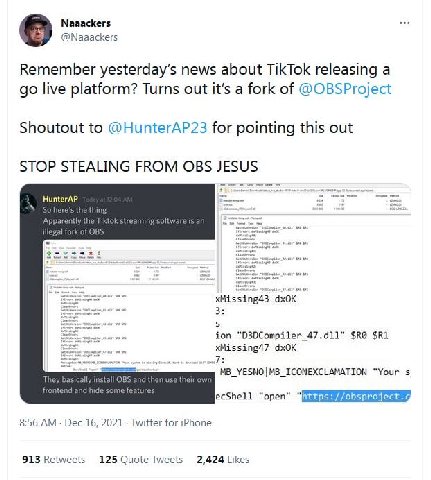View the 2,424 Likes list
Image resolution: width=431 pixels, height=480 pixels.
click(223, 459)
